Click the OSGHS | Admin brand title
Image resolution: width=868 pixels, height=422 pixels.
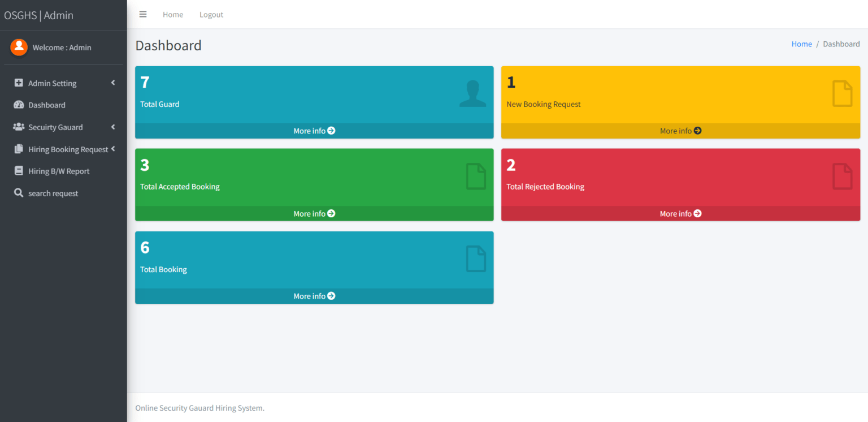click(x=39, y=15)
